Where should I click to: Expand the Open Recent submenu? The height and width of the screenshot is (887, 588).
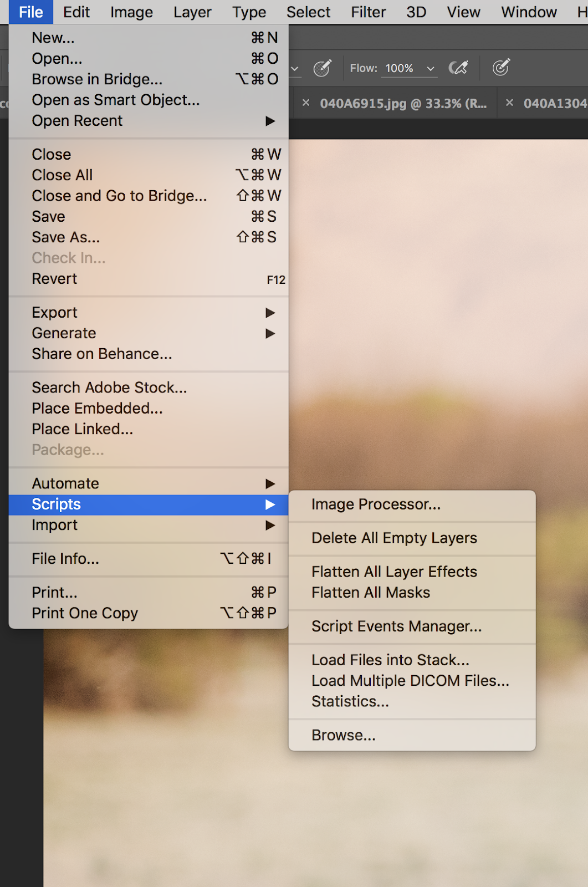pos(149,121)
